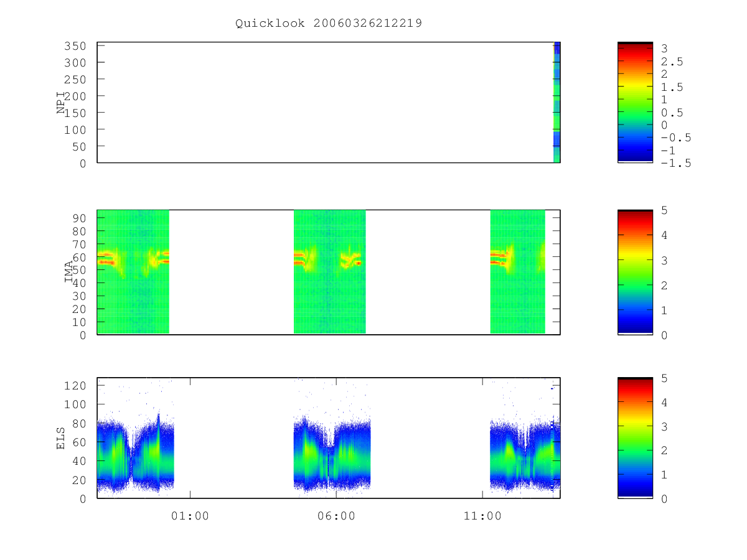Click the first IMA data block
This screenshot has height=560, width=747.
(x=133, y=272)
